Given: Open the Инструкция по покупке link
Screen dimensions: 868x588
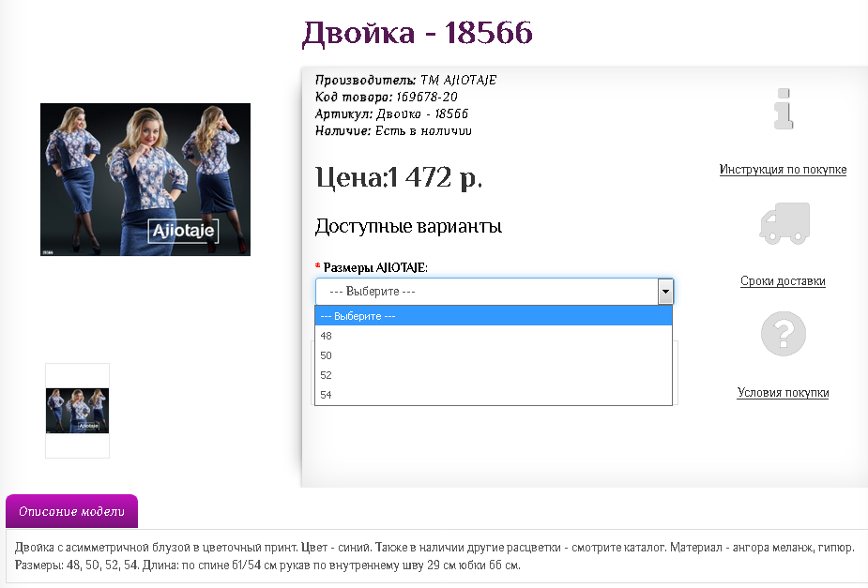Looking at the screenshot, I should [783, 169].
